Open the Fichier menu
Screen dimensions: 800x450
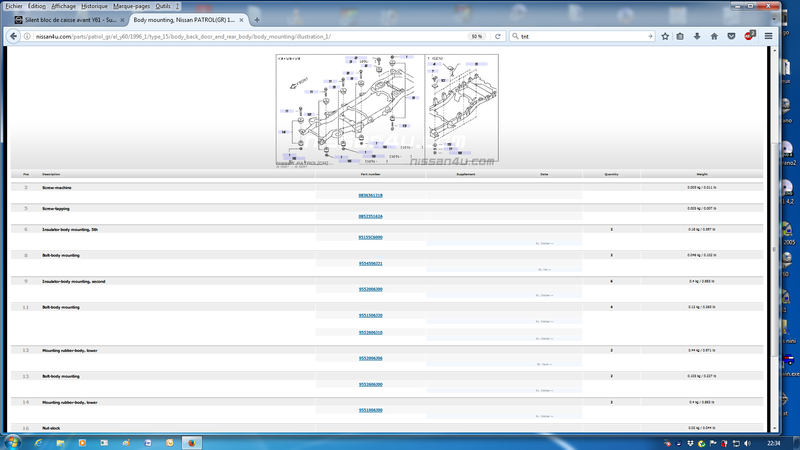[x=14, y=6]
